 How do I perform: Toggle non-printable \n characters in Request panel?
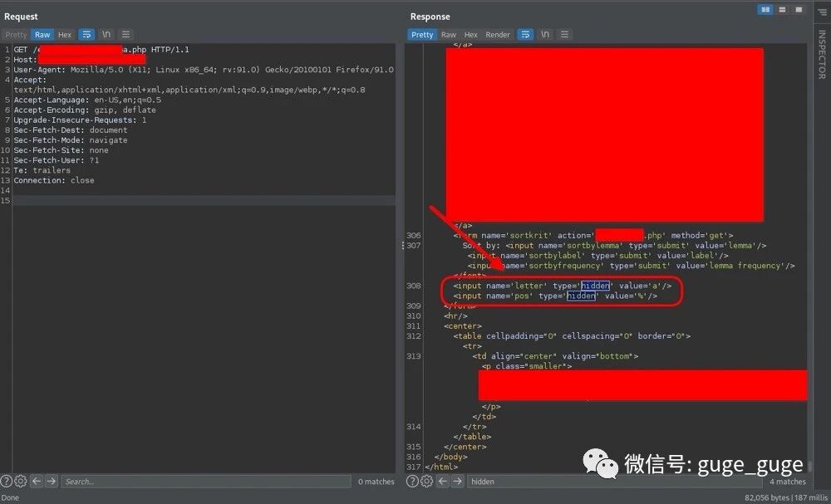pos(106,34)
